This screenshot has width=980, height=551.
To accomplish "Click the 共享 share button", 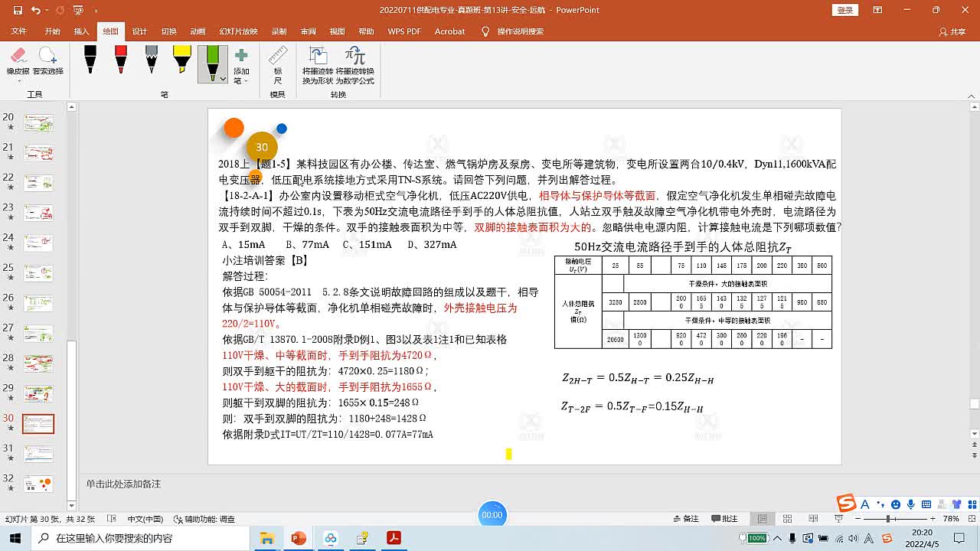I will (952, 31).
